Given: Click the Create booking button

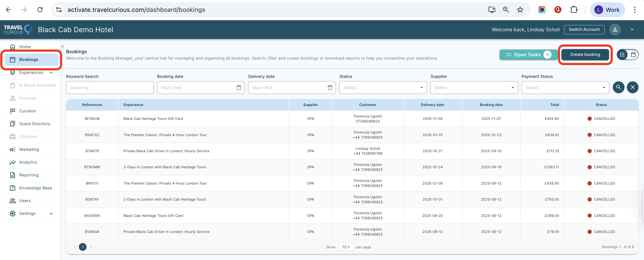Looking at the screenshot, I should click(x=585, y=54).
